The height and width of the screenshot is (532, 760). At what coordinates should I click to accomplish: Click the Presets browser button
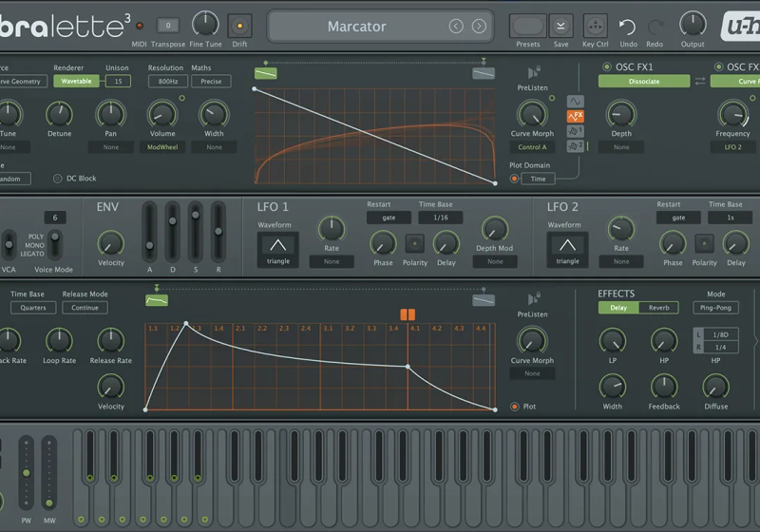pyautogui.click(x=528, y=26)
